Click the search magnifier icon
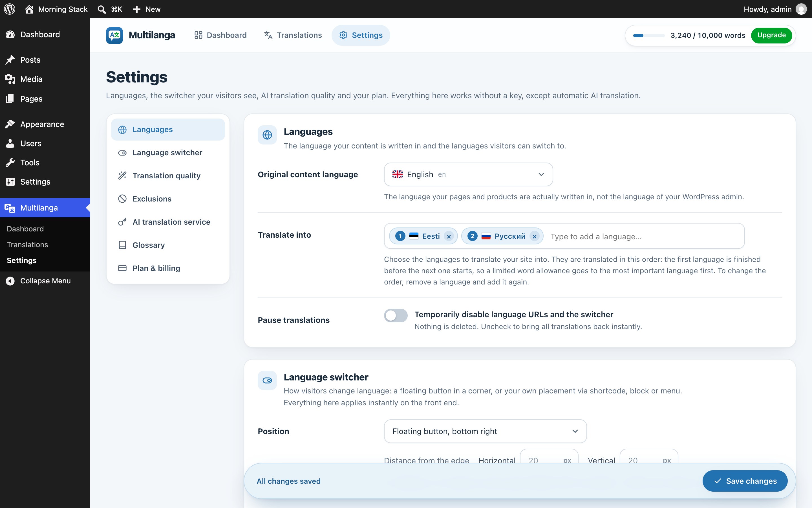Image resolution: width=812 pixels, height=508 pixels. (101, 9)
